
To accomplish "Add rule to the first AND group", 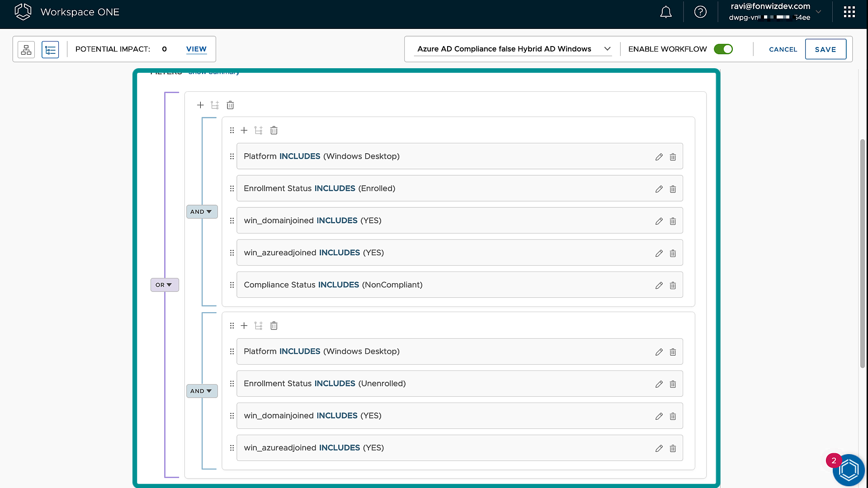I will (x=244, y=131).
